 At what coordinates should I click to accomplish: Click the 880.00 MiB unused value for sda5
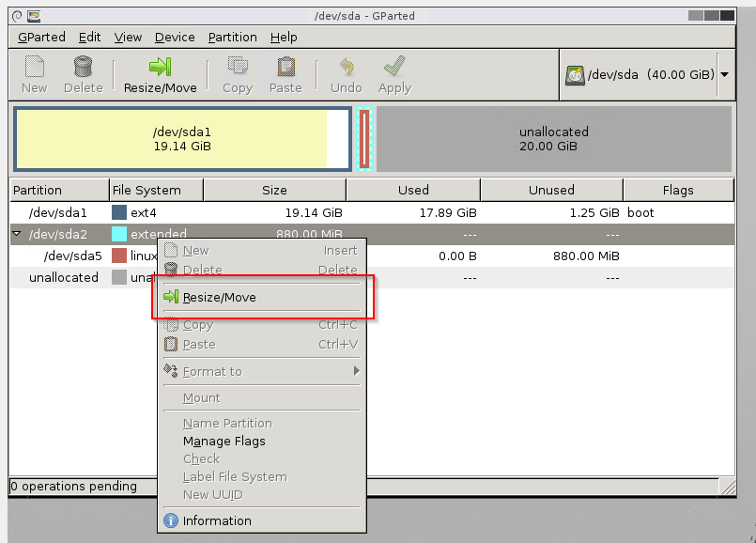pyautogui.click(x=586, y=256)
